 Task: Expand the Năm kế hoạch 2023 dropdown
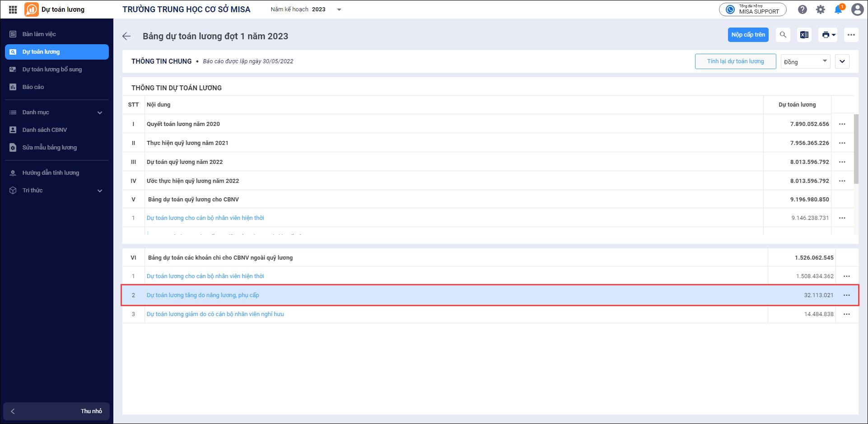click(339, 9)
